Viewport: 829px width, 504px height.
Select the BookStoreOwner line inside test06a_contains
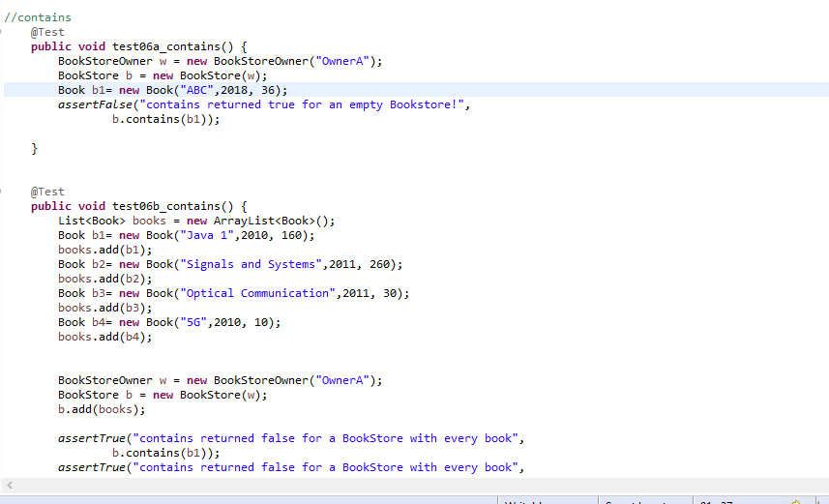220,61
